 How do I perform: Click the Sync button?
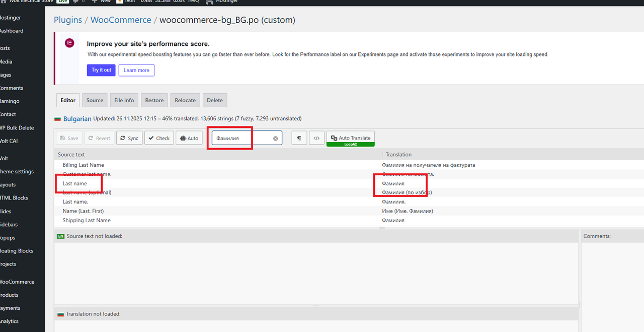129,138
